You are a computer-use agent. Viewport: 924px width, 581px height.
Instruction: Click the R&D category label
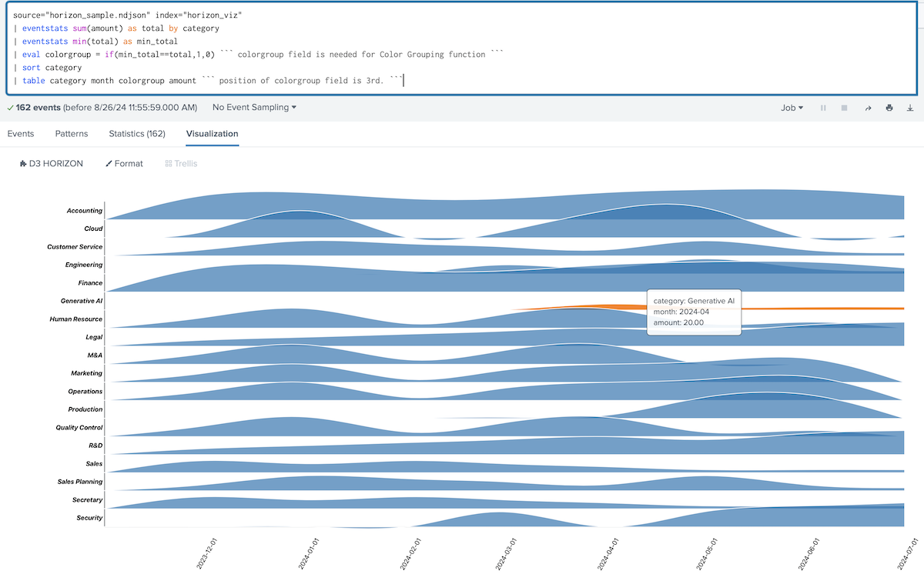coord(95,446)
